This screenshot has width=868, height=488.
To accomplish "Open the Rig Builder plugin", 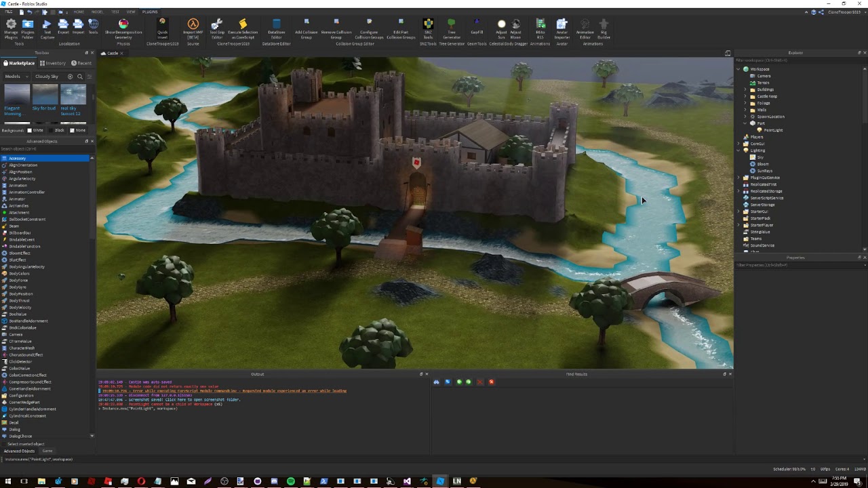I will (604, 28).
